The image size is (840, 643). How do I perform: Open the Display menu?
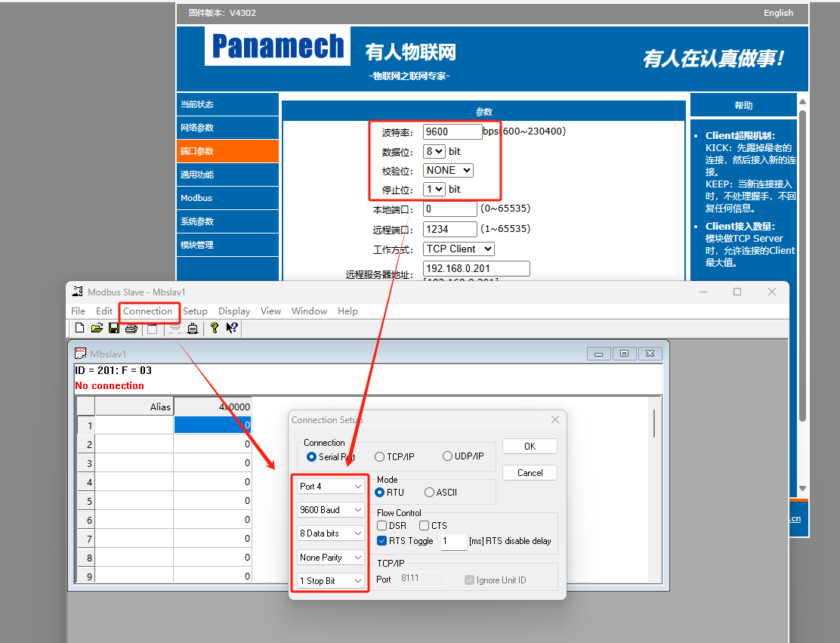coord(234,311)
